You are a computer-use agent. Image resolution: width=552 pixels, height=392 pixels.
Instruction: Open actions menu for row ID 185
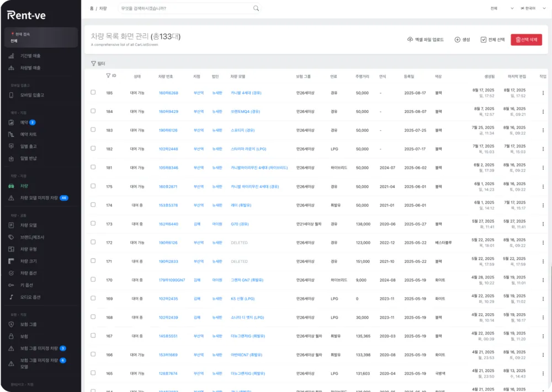[543, 93]
